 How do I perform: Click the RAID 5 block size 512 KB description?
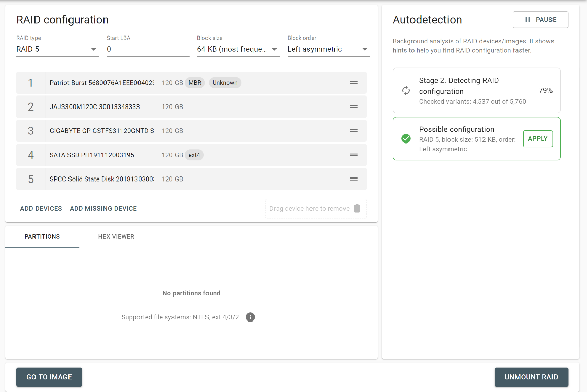467,144
